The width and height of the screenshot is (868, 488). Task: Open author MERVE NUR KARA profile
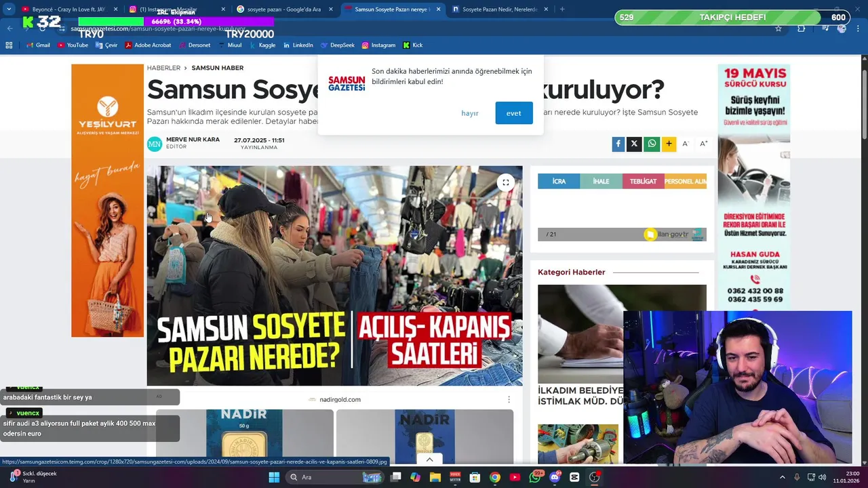[193, 140]
